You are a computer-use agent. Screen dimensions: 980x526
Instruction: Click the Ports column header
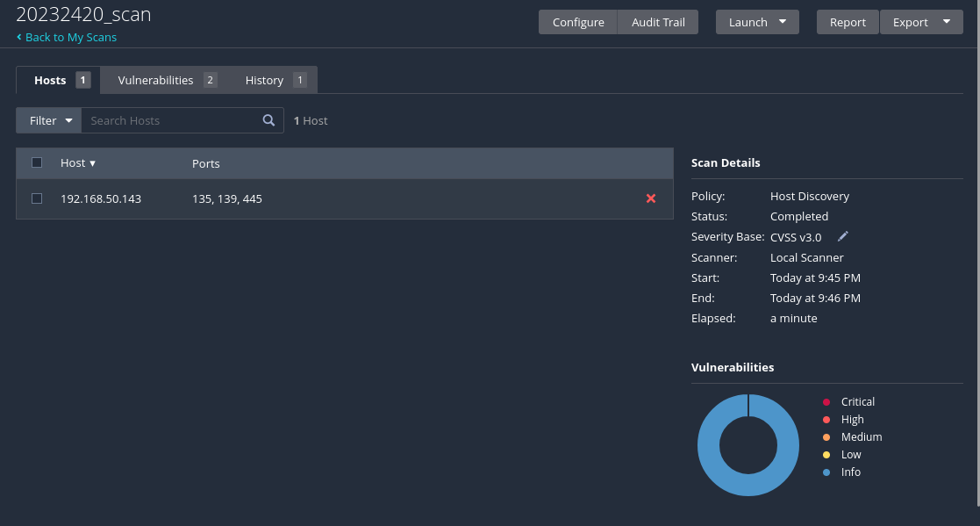pyautogui.click(x=205, y=163)
